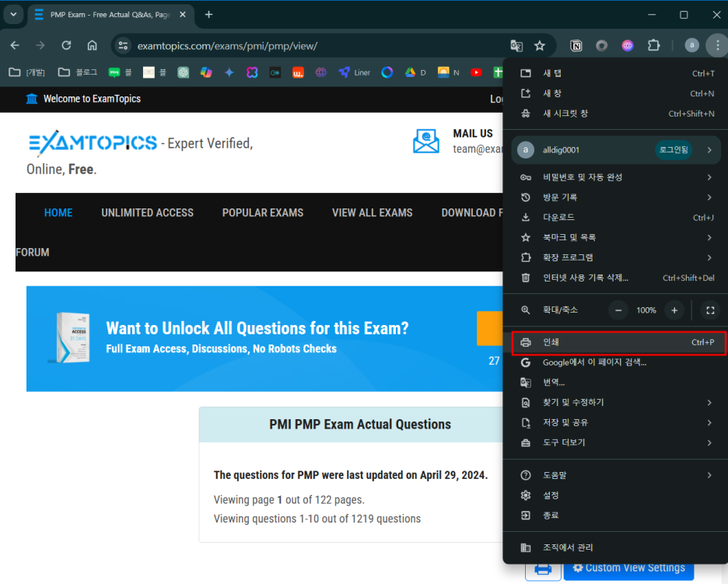
Task: Select 종료 menu item
Action: pyautogui.click(x=617, y=516)
